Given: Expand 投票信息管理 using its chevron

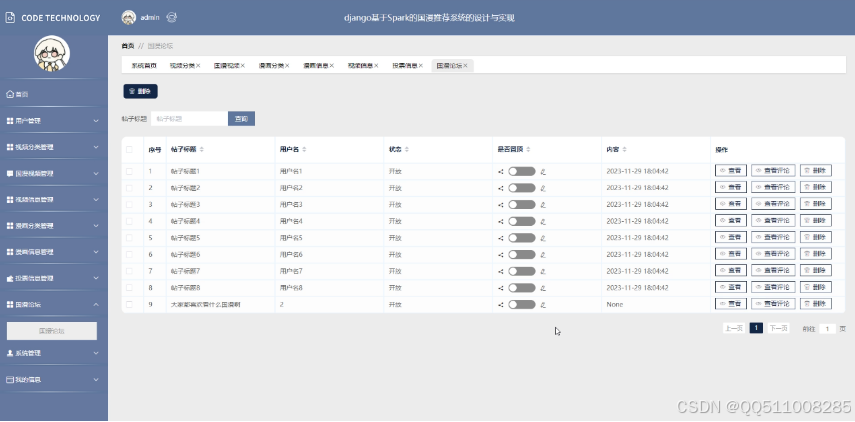Looking at the screenshot, I should [96, 279].
